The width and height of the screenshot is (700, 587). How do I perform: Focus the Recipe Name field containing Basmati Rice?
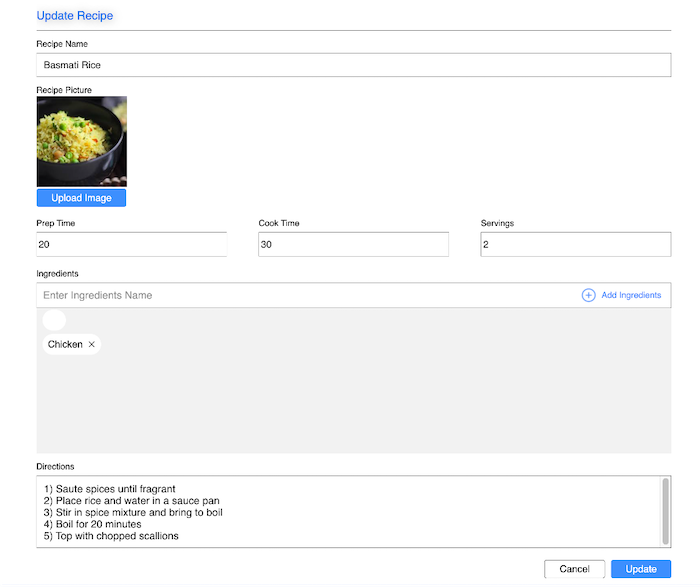[x=354, y=65]
